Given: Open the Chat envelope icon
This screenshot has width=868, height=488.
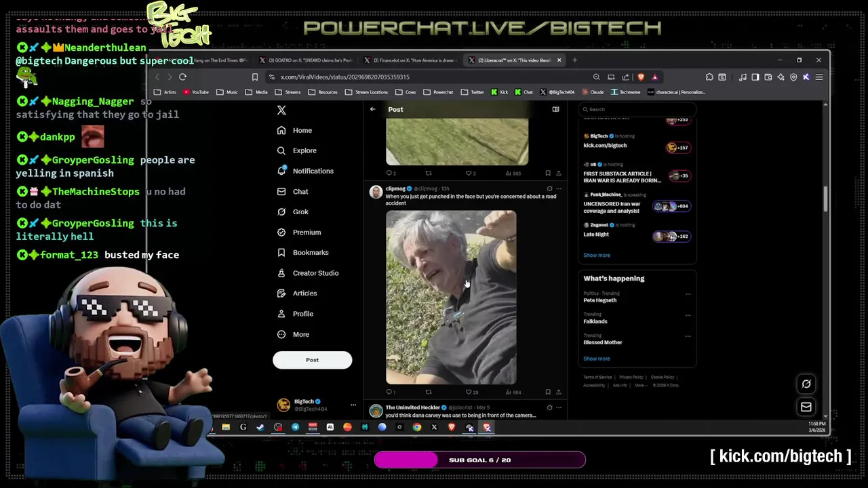Looking at the screenshot, I should click(x=281, y=191).
